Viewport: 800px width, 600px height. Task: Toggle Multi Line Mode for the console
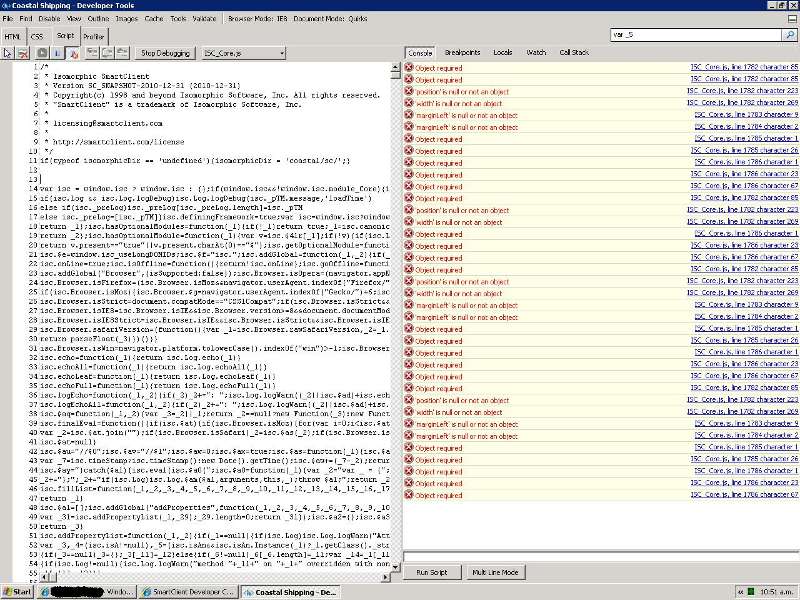[x=494, y=572]
